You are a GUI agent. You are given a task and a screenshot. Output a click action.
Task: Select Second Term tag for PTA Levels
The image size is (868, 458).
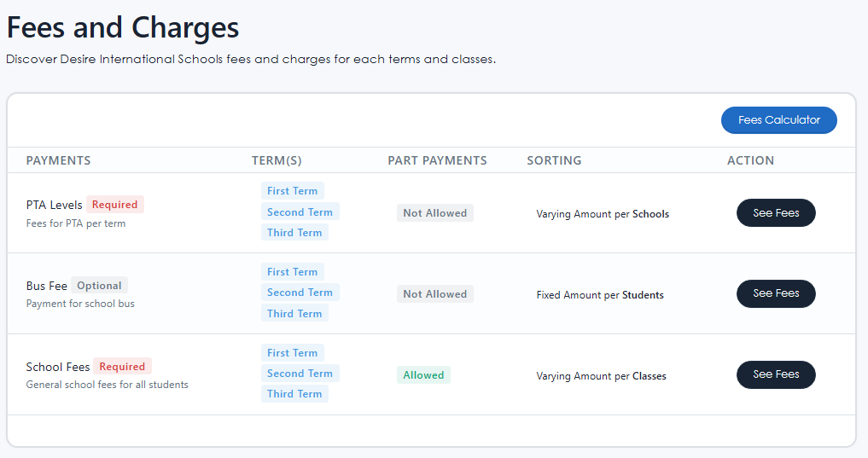tap(300, 212)
